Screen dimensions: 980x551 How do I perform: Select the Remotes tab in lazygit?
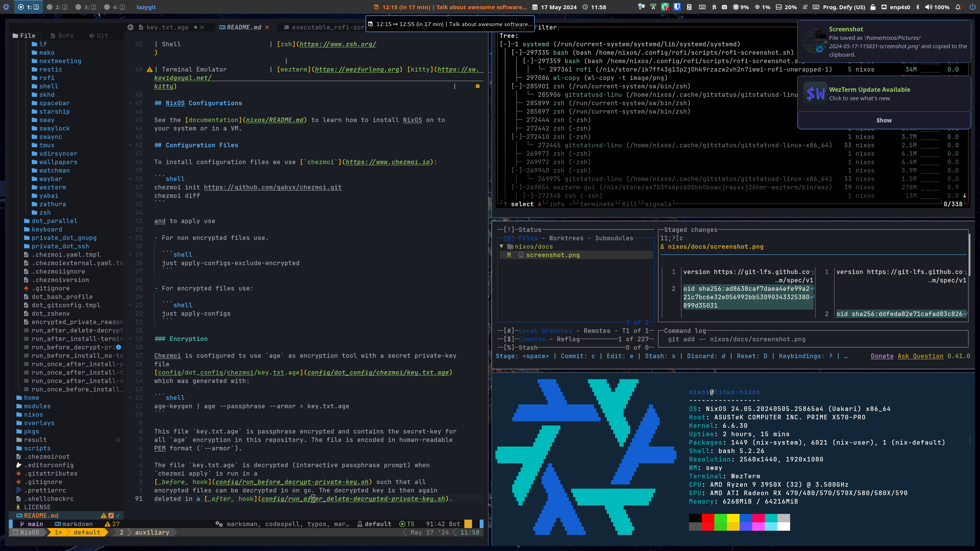[x=597, y=331]
